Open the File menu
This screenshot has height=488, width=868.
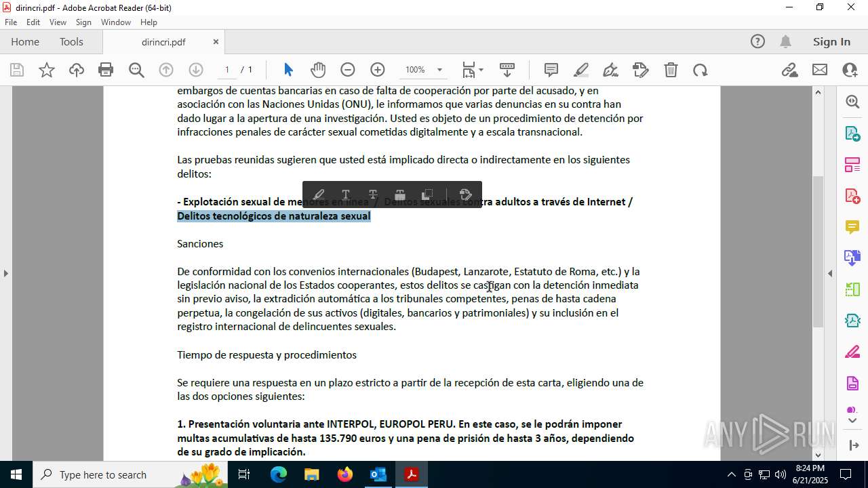[x=11, y=22]
